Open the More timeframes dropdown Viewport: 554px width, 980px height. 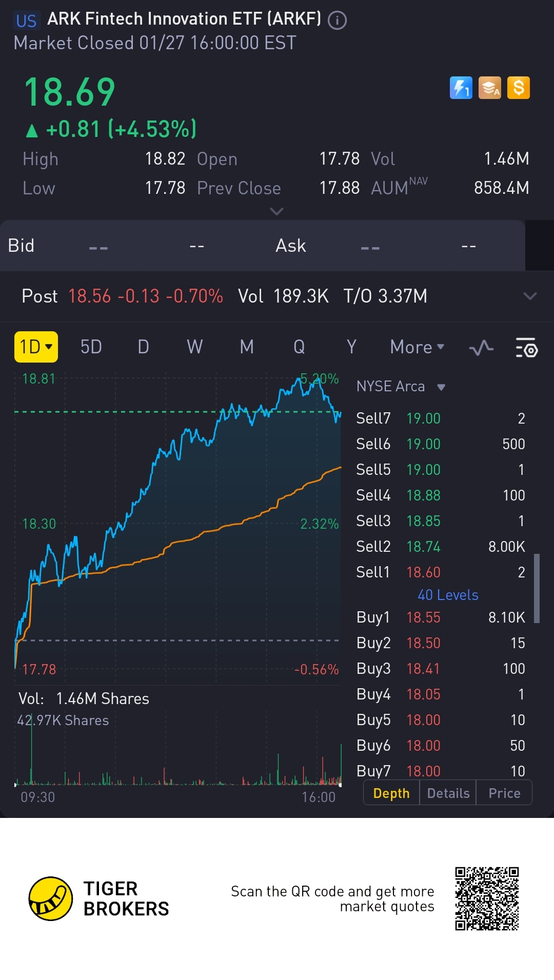coord(417,347)
